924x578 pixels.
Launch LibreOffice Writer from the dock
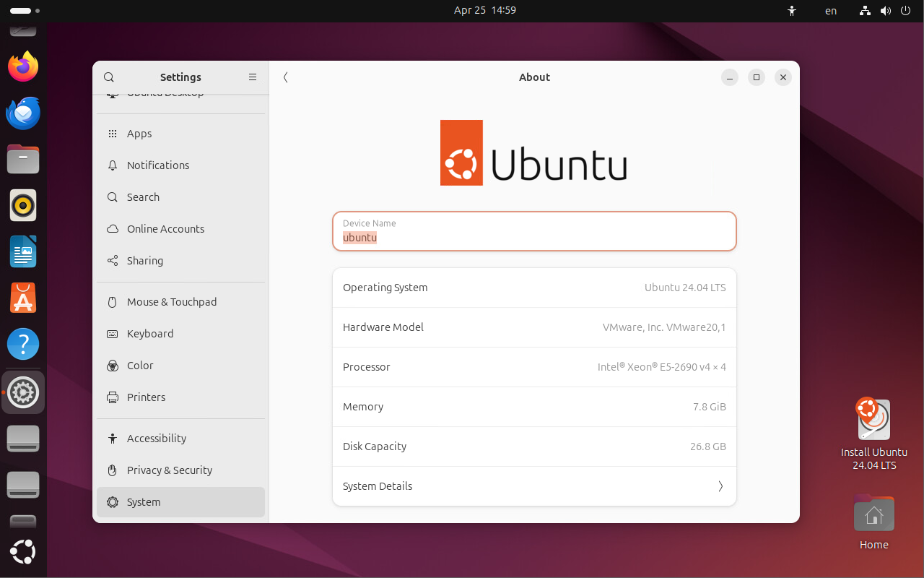coord(23,252)
